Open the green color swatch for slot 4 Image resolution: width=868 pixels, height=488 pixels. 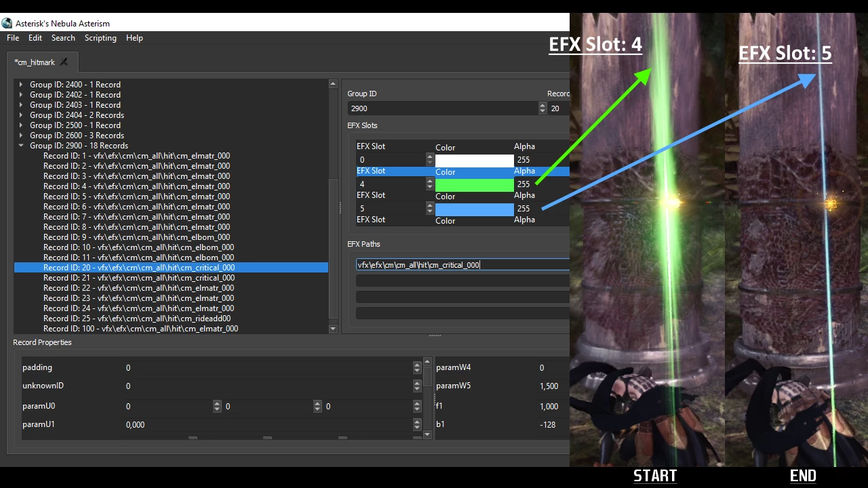coord(475,184)
